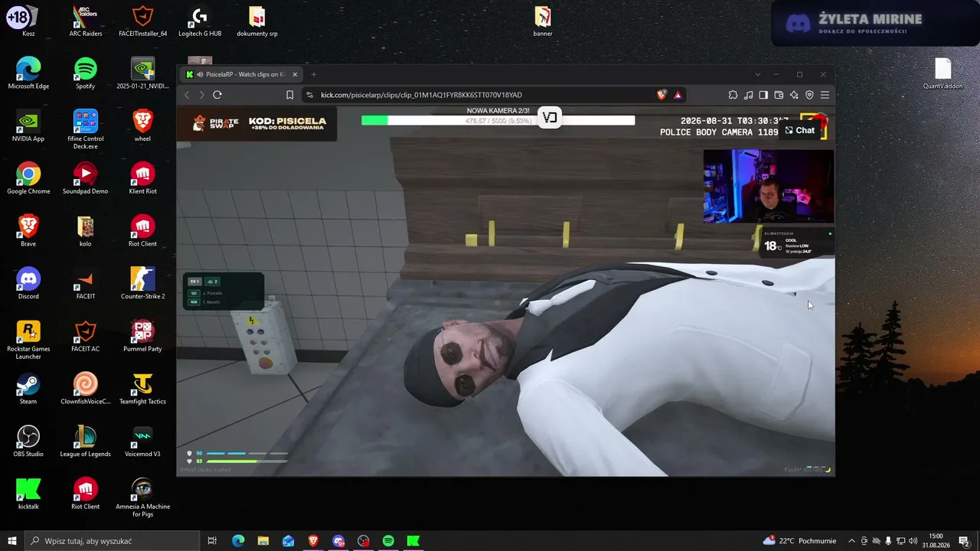Open the Brave hamburger main menu
The image size is (980, 551).
825,95
